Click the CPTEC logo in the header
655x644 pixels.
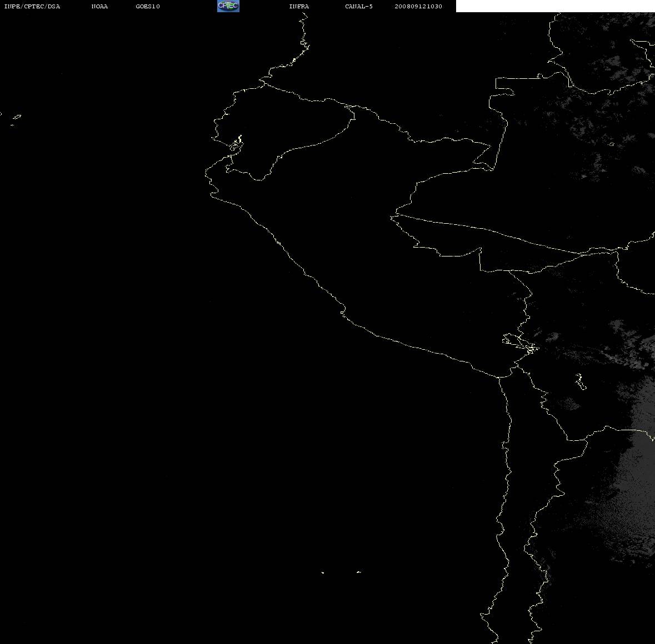coord(228,6)
